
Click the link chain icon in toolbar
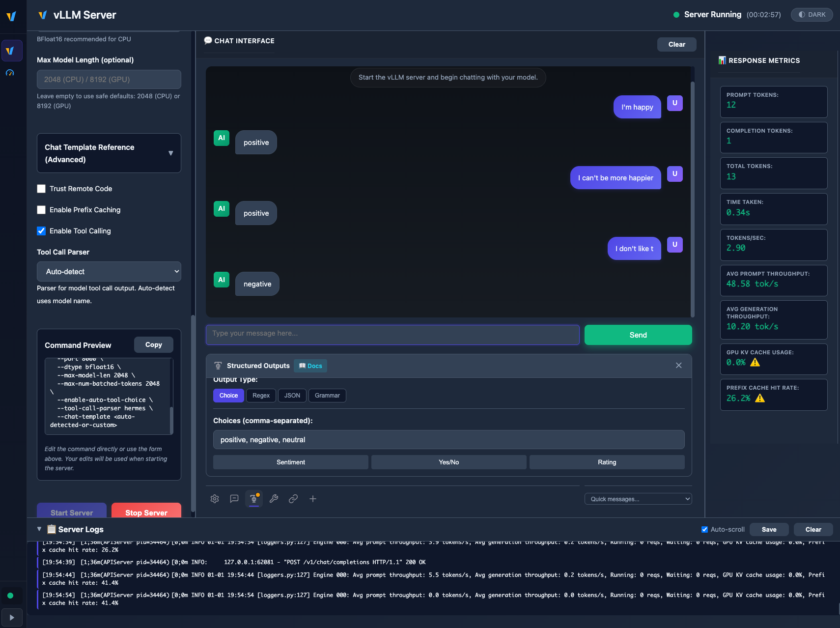point(293,499)
